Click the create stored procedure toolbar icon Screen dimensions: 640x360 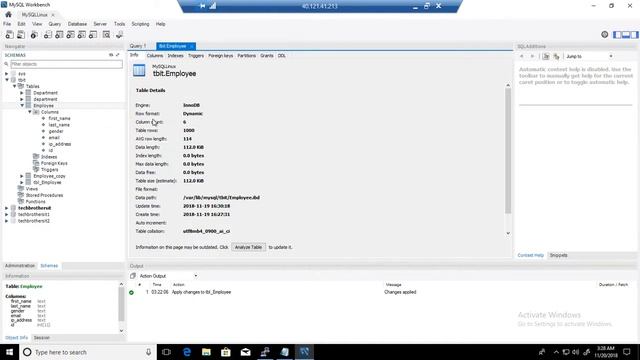point(82,35)
